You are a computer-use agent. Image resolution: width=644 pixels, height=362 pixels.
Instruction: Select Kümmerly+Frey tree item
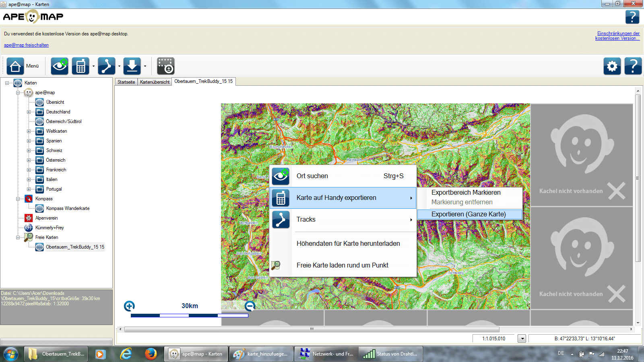50,228
